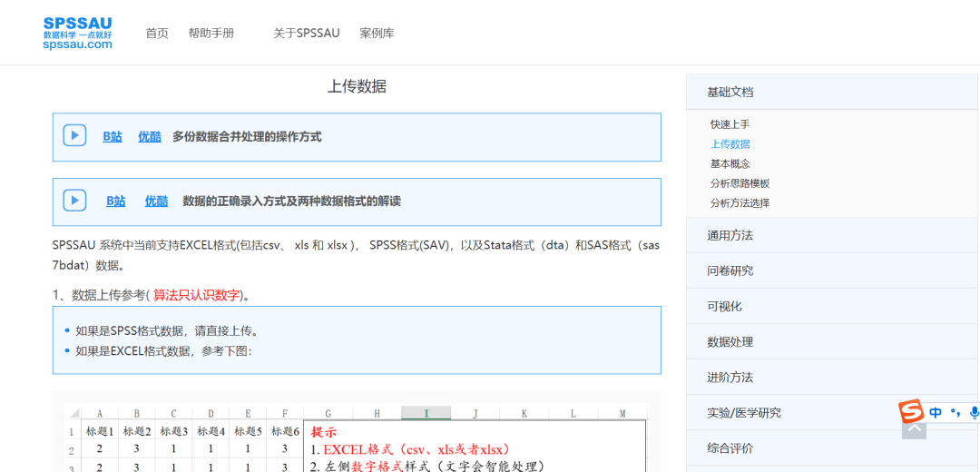980x472 pixels.
Task: Expand the 综合评价 section
Action: pos(831,448)
